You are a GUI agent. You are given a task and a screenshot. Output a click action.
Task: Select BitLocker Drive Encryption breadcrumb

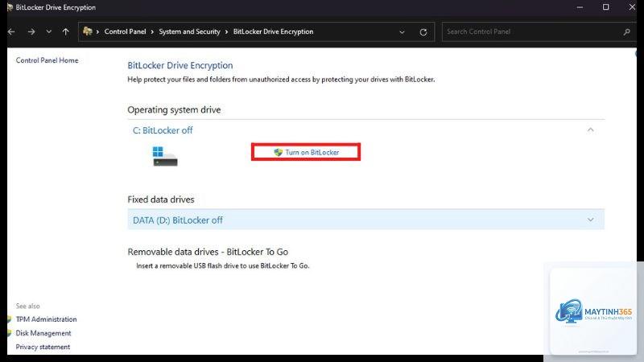273,31
